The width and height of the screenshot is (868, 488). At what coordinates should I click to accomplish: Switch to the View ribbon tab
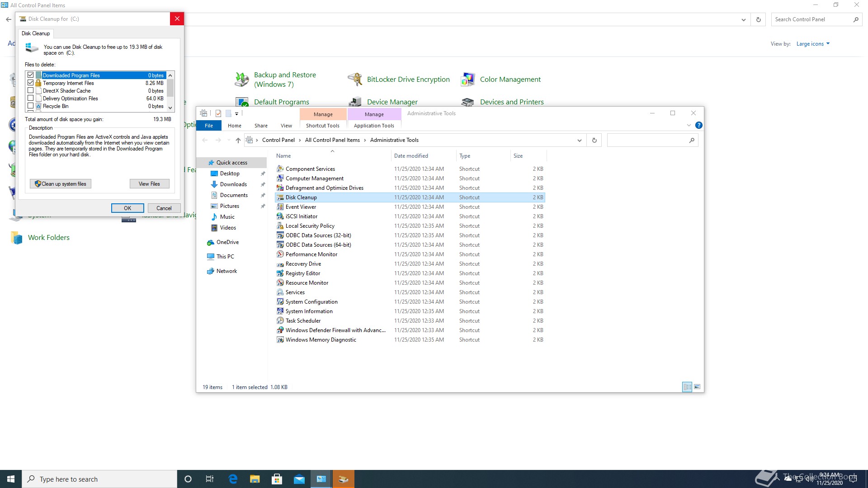click(286, 126)
